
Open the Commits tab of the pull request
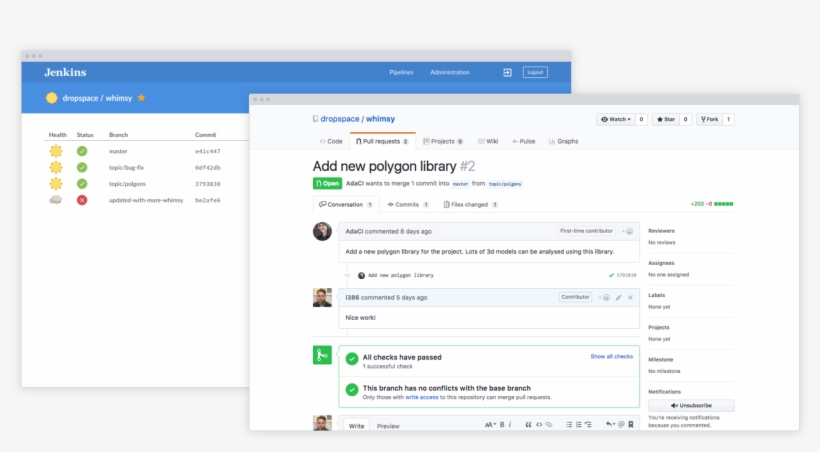[408, 205]
